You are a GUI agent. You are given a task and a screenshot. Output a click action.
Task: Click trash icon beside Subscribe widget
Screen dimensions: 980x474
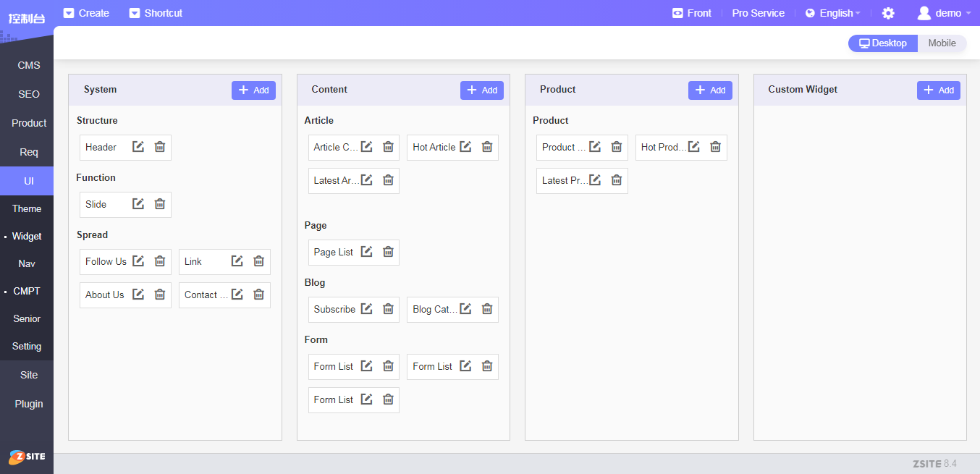click(388, 309)
